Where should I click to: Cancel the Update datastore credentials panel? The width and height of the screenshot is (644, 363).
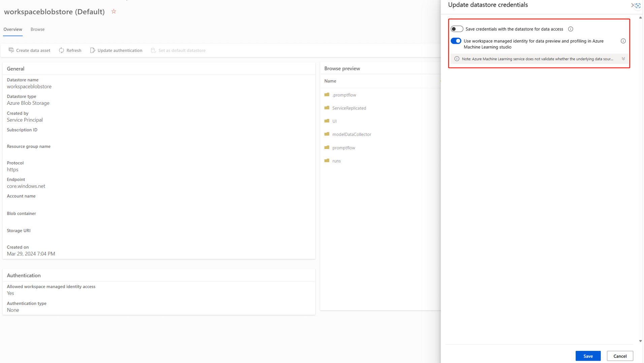tap(620, 356)
